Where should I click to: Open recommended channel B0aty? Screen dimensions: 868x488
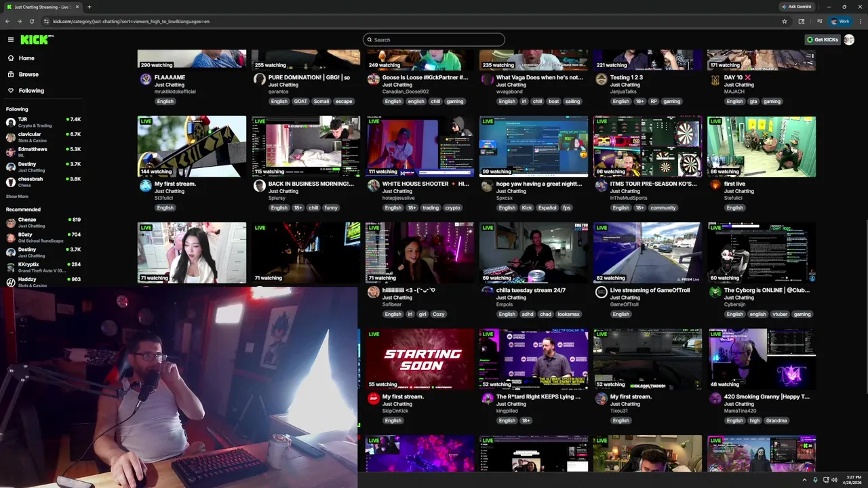(43, 237)
